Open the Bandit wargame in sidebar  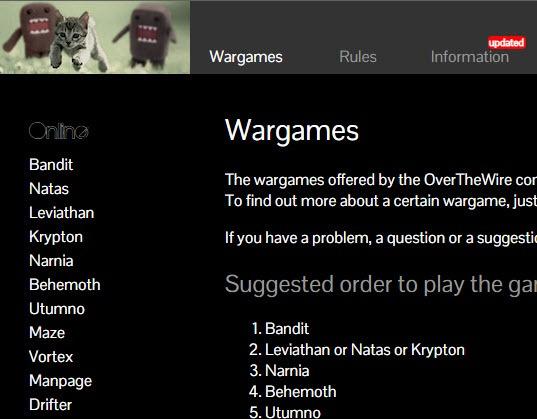coord(51,165)
